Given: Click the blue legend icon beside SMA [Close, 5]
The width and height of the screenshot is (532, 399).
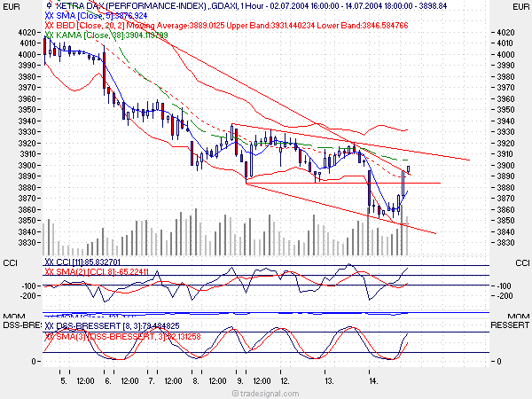Looking at the screenshot, I should 49,16.
